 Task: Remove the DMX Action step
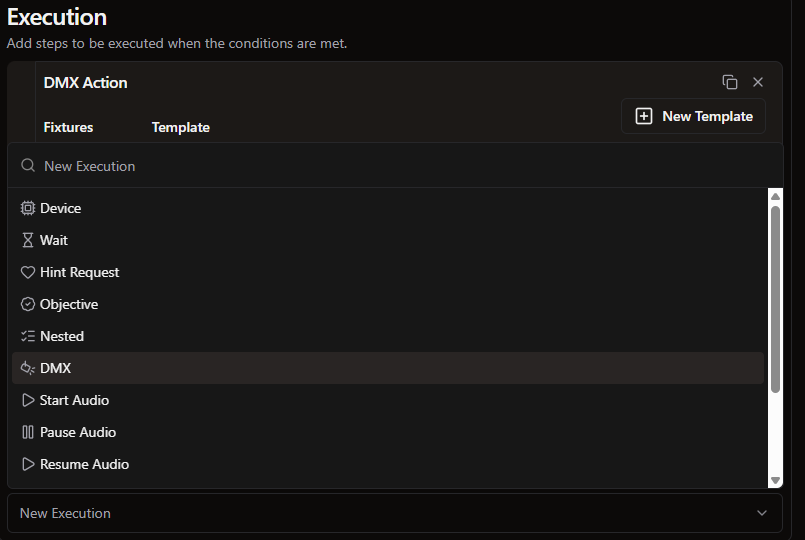coord(758,82)
